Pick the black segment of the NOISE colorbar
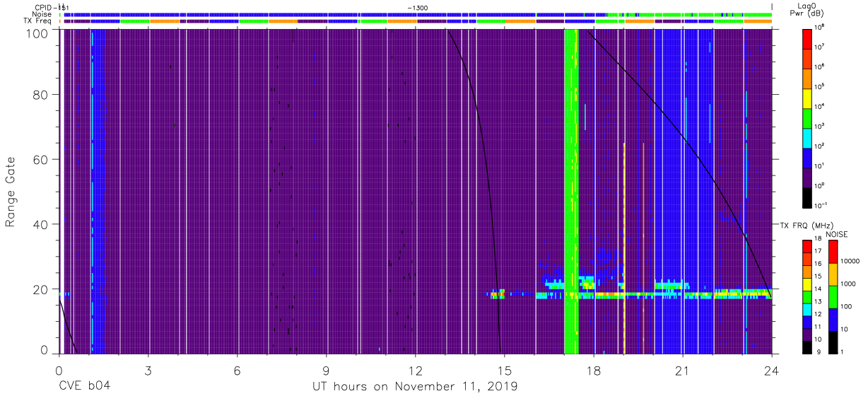The image size is (868, 401). [832, 341]
